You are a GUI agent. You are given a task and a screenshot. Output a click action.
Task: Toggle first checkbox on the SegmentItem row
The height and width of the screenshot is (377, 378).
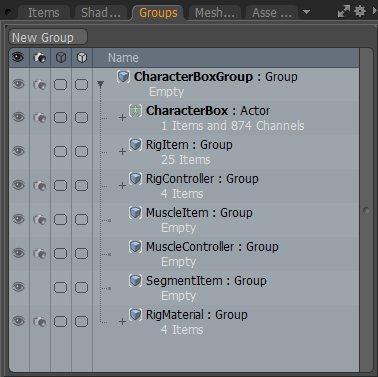60,287
